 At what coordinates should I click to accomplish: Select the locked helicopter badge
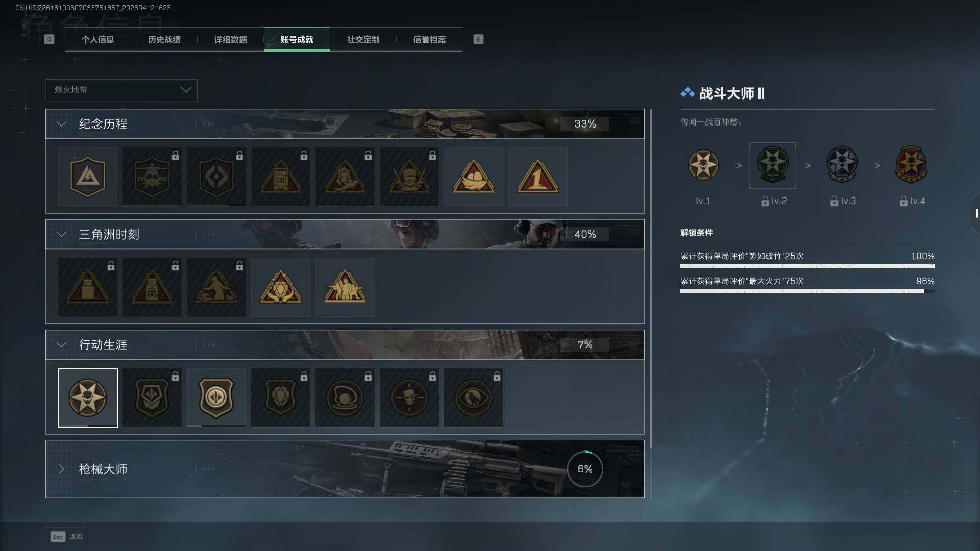[x=152, y=177]
